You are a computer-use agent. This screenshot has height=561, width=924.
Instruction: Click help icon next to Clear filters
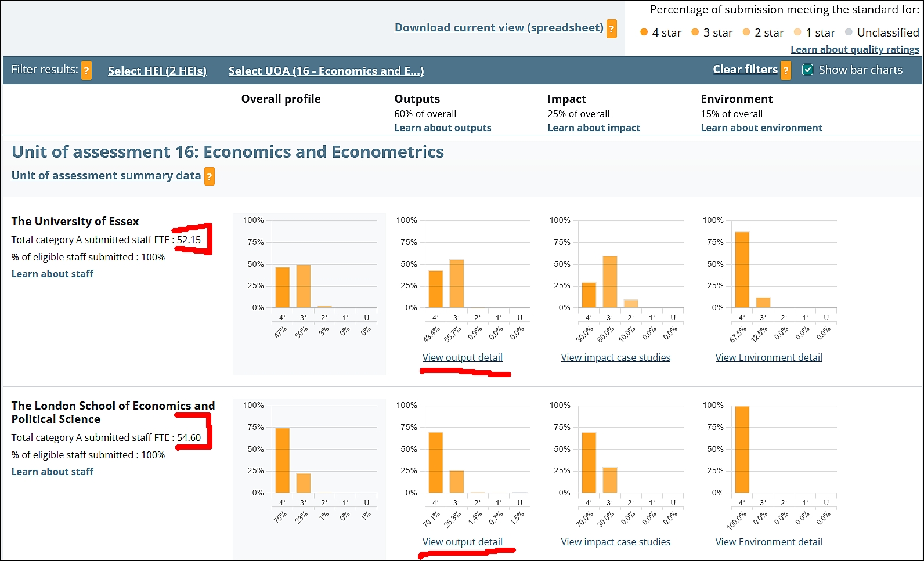click(786, 71)
